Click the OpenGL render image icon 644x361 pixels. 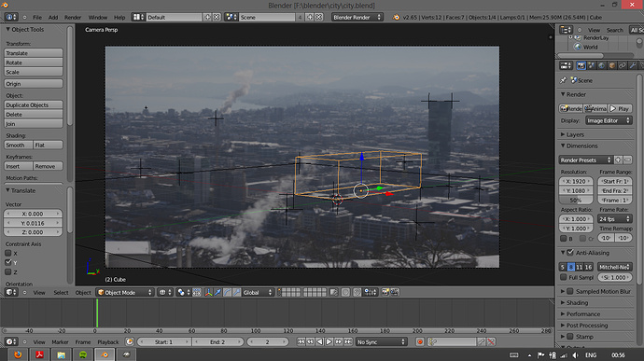pos(385,292)
